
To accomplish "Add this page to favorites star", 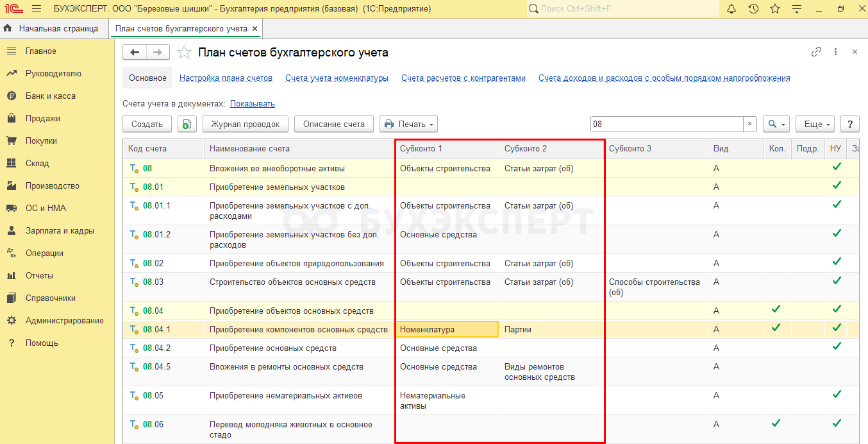I will click(184, 53).
